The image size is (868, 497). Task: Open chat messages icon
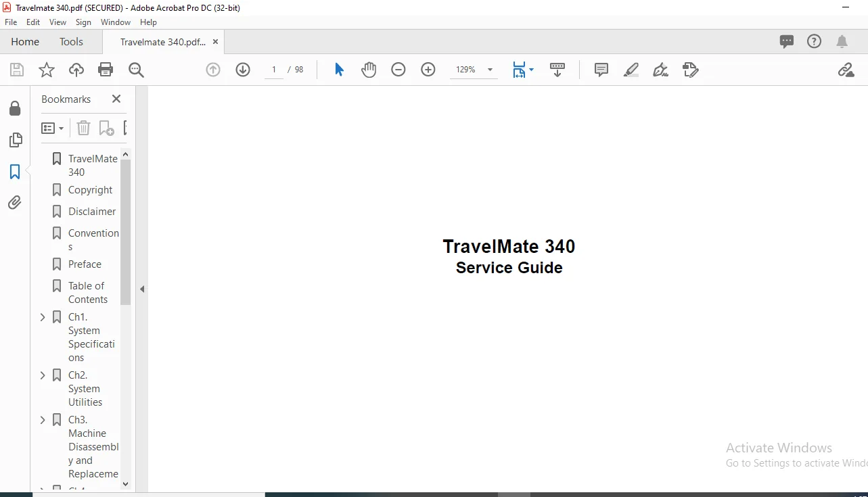[787, 41]
